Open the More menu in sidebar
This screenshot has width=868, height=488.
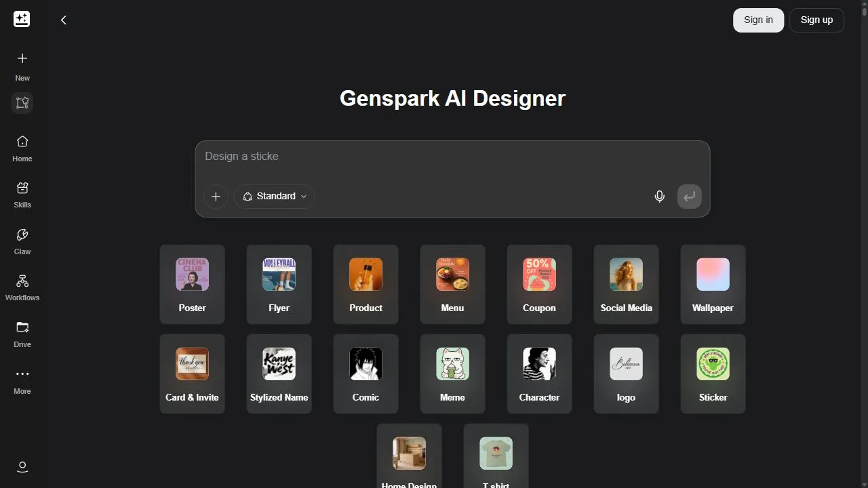point(22,381)
